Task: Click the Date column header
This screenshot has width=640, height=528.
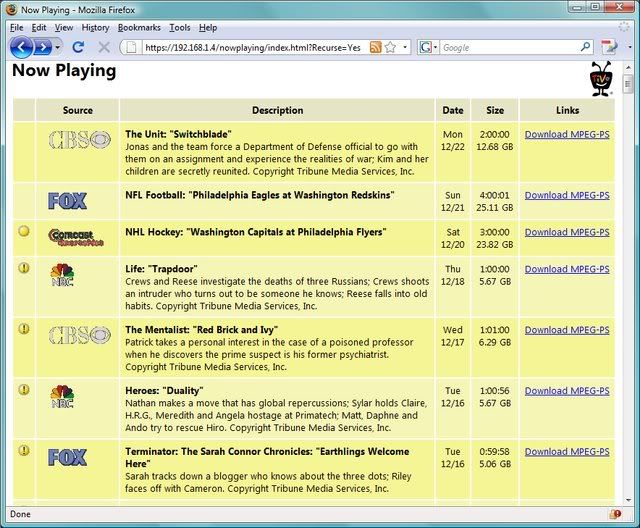Action: pyautogui.click(x=453, y=110)
